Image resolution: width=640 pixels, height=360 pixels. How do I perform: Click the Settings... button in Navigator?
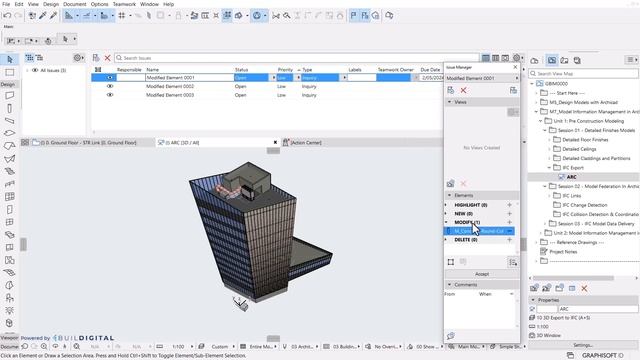[583, 345]
